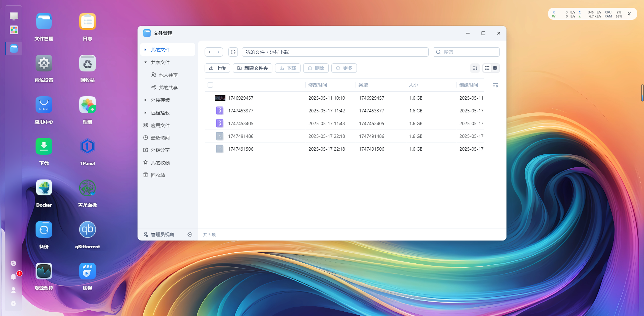The height and width of the screenshot is (316, 644).
Task: Open the 1Panel application icon
Action: pos(87,147)
